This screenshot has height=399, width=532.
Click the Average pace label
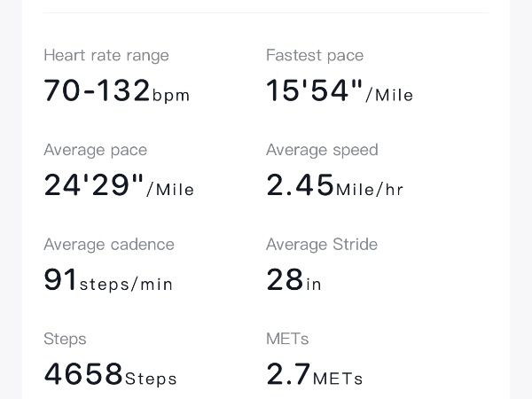(x=95, y=150)
